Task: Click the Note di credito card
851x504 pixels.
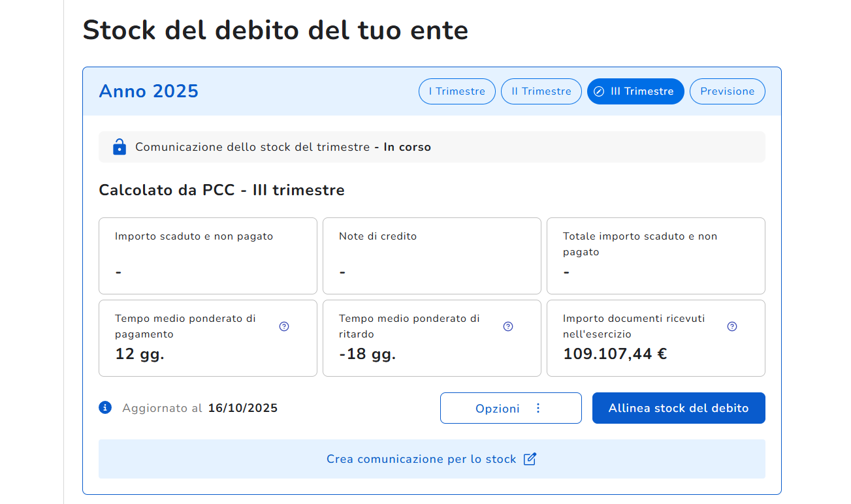Action: click(432, 256)
